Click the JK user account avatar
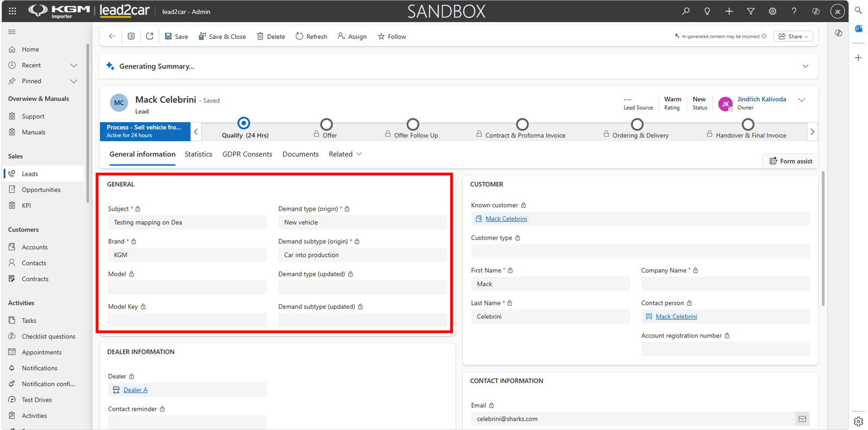 point(838,11)
